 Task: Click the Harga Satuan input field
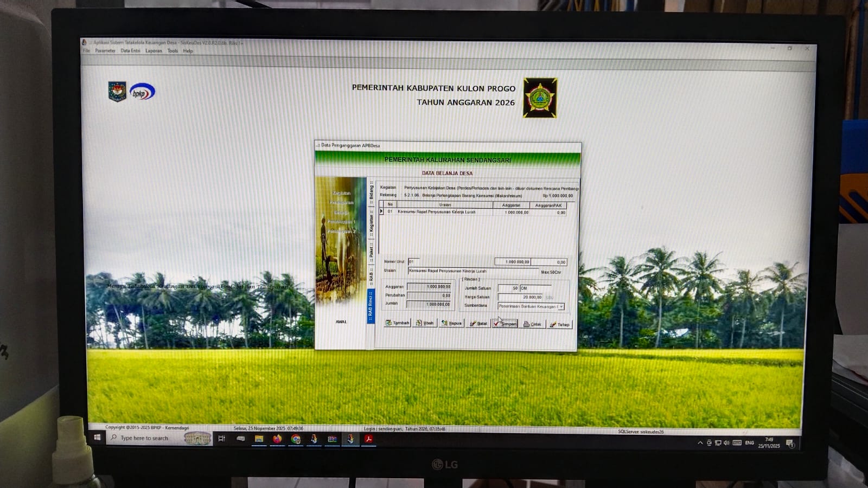pyautogui.click(x=520, y=297)
